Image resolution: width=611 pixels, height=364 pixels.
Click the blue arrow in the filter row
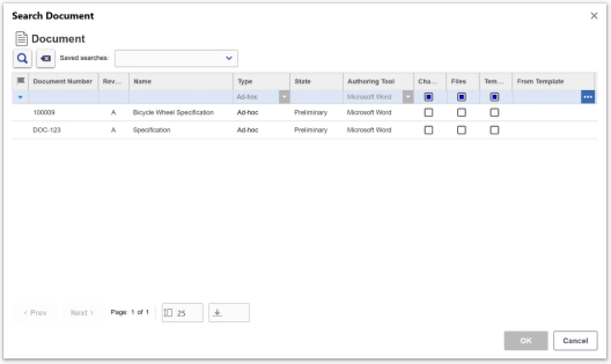point(20,97)
